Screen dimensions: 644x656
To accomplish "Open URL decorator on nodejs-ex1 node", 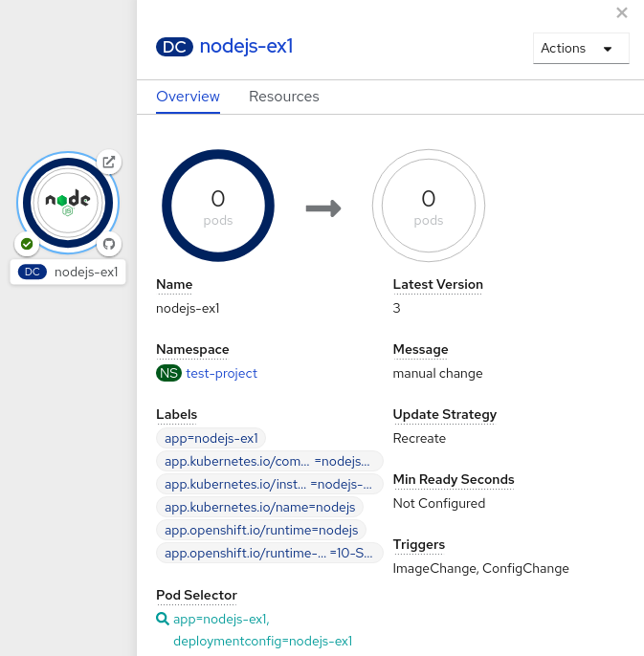I will (x=109, y=162).
